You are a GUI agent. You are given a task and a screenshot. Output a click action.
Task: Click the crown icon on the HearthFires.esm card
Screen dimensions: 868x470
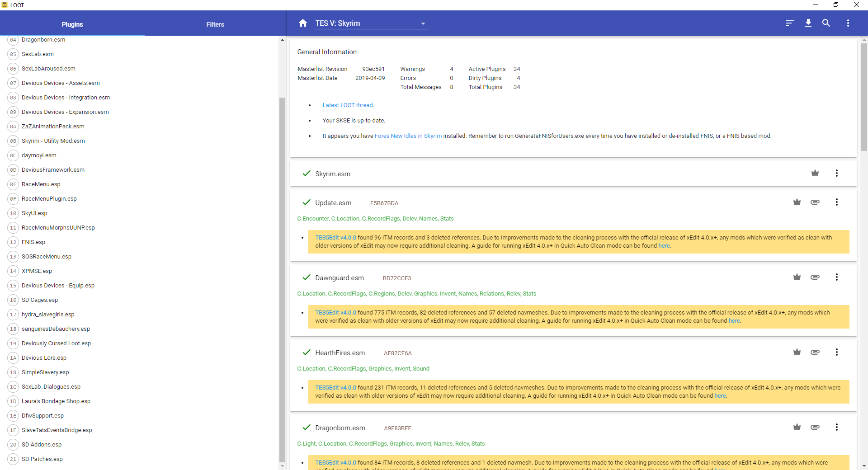[x=797, y=352]
